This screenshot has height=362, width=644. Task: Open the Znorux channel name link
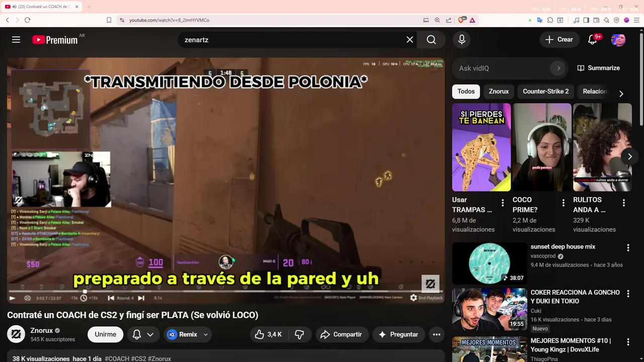coord(41,330)
